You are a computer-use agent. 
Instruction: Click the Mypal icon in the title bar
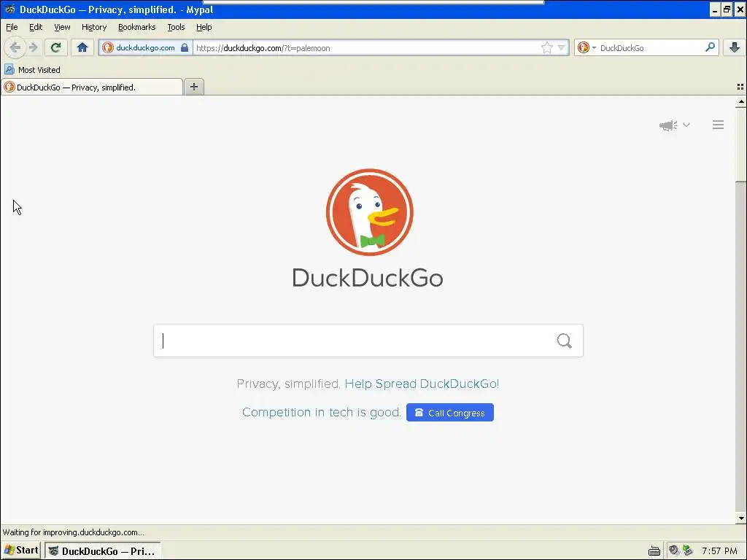click(9, 9)
